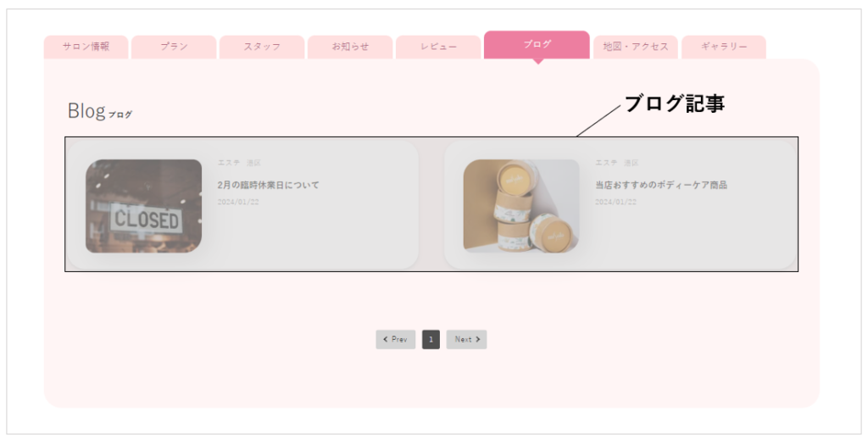The width and height of the screenshot is (868, 440).
Task: Open article 2月の臨時休業日について
Action: [269, 185]
